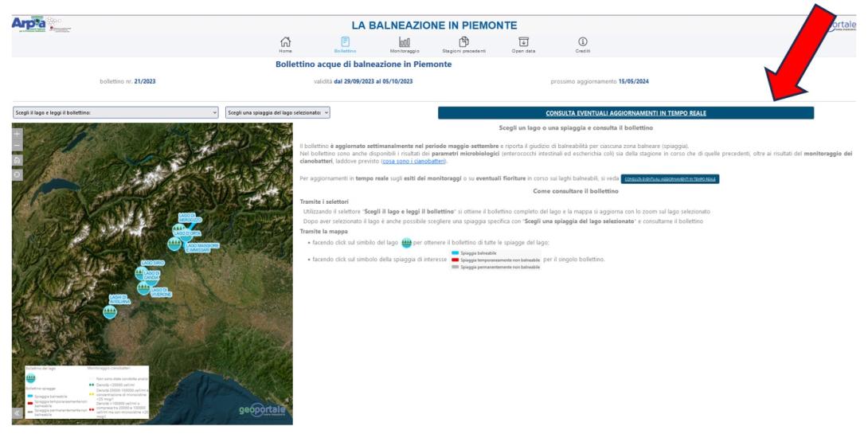
Task: Select the Lago di Viverone lake marker
Action: (x=144, y=288)
